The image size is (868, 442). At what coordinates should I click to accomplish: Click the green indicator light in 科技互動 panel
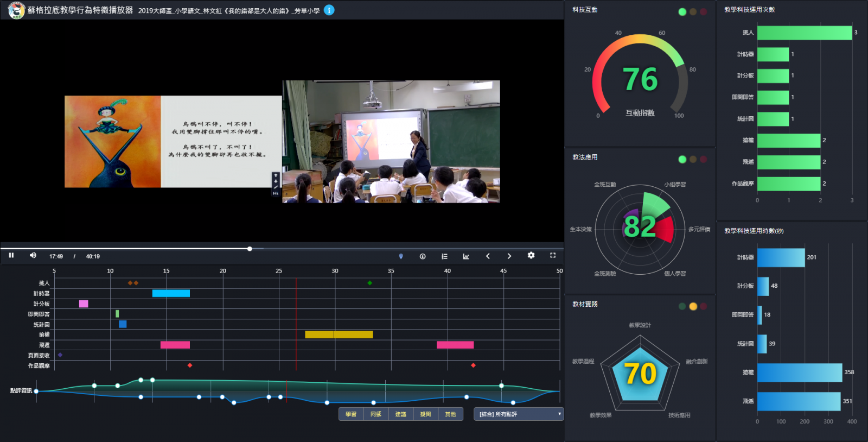point(682,12)
